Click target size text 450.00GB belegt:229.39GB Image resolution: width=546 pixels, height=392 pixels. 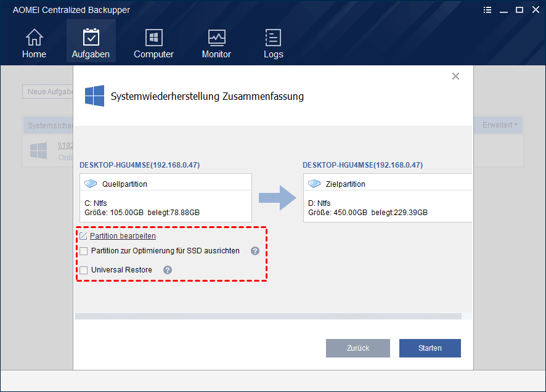click(x=368, y=213)
